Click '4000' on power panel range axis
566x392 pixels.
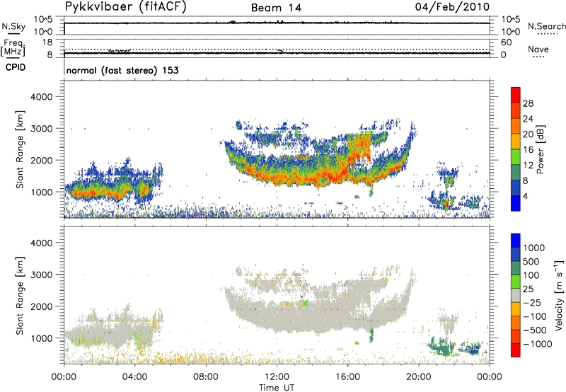[x=42, y=97]
